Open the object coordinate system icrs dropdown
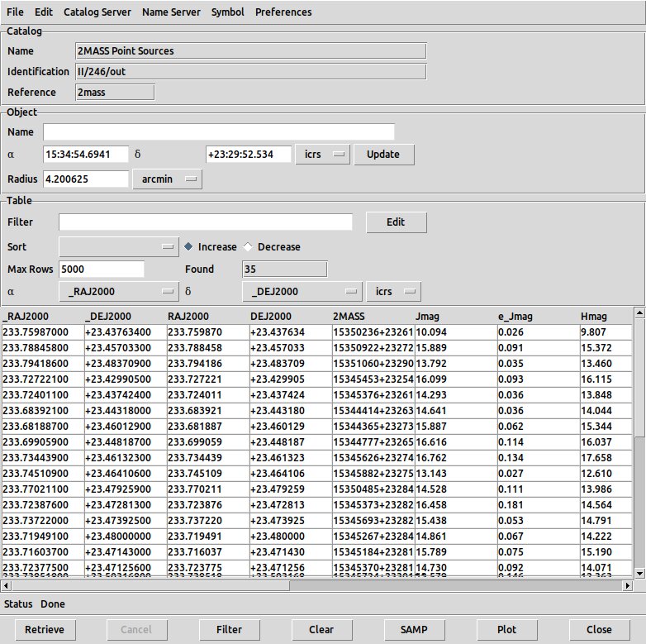646x644 pixels. [x=323, y=155]
